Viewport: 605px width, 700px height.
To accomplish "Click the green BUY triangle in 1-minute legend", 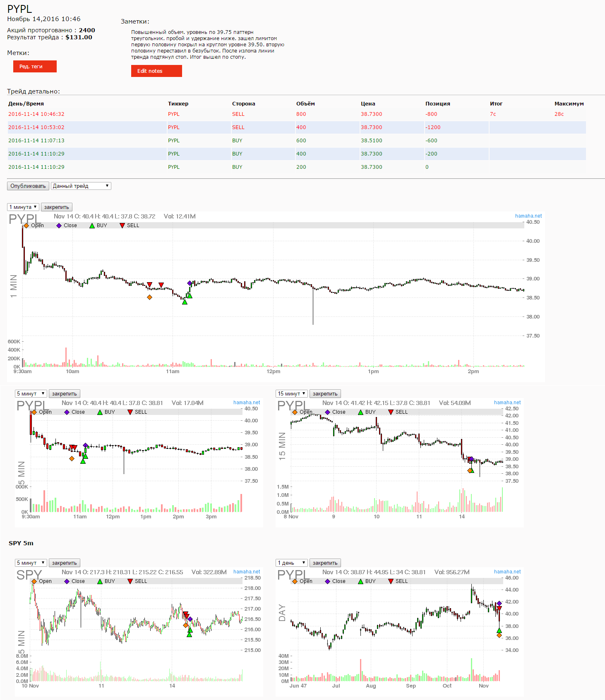I will pos(92,225).
